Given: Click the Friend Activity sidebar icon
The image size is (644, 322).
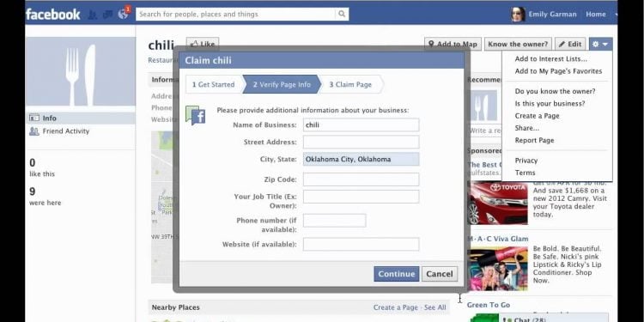Looking at the screenshot, I should coord(34,131).
